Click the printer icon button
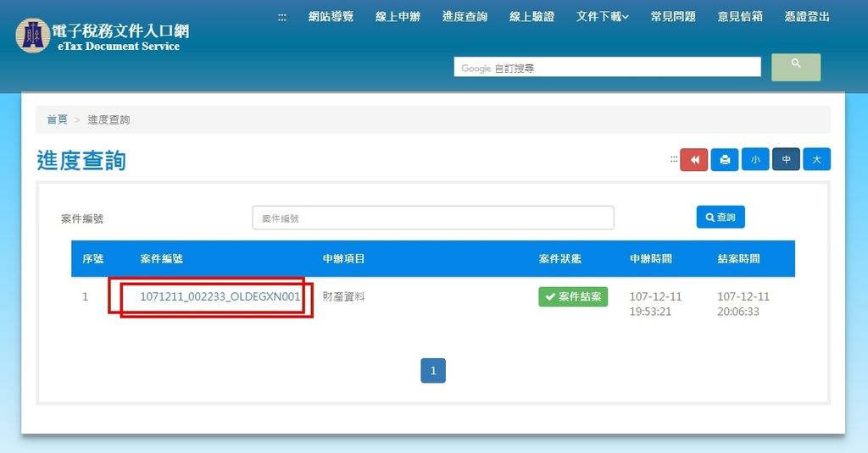 pyautogui.click(x=725, y=160)
